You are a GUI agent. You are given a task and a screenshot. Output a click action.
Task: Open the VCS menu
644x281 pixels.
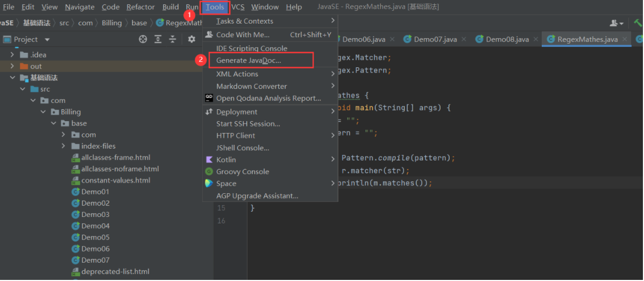[x=238, y=7]
